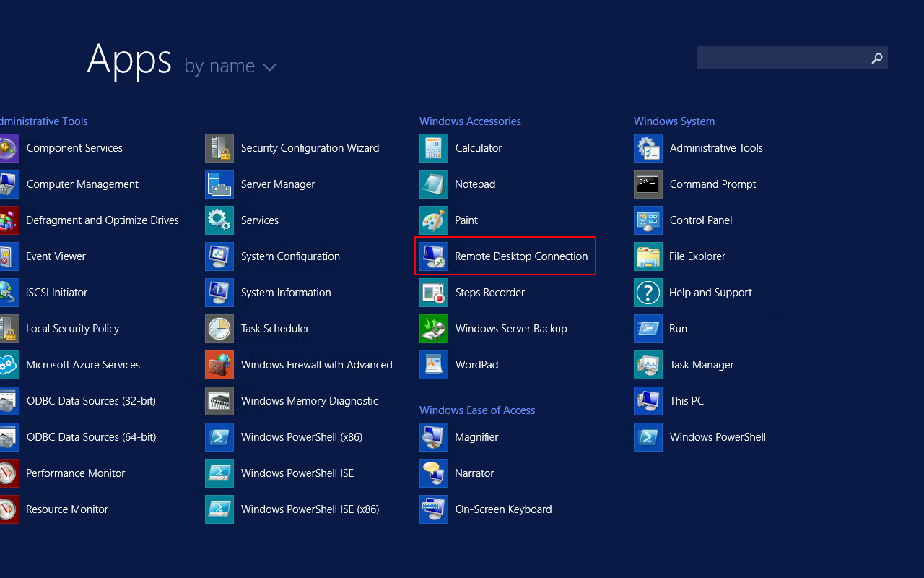Open Task Manager icon
Screen dimensions: 924x578
coord(648,365)
